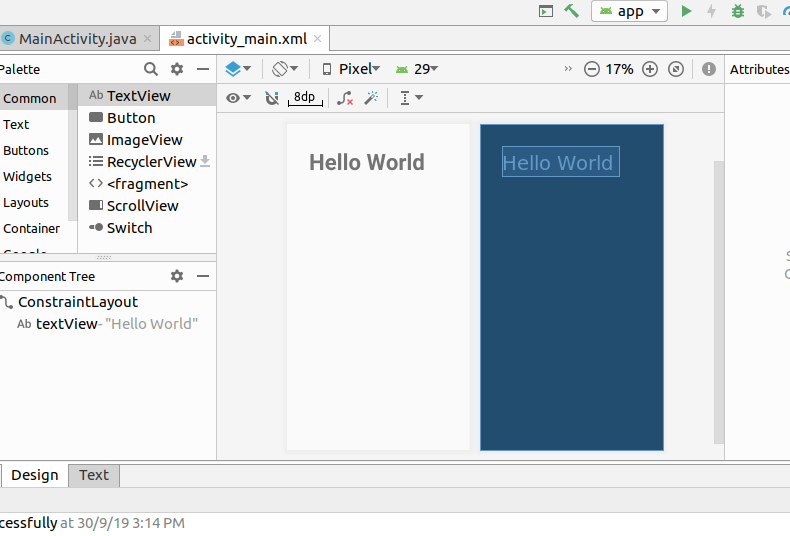Click Run with Coverage shield icon
790x536 pixels.
pyautogui.click(x=764, y=11)
